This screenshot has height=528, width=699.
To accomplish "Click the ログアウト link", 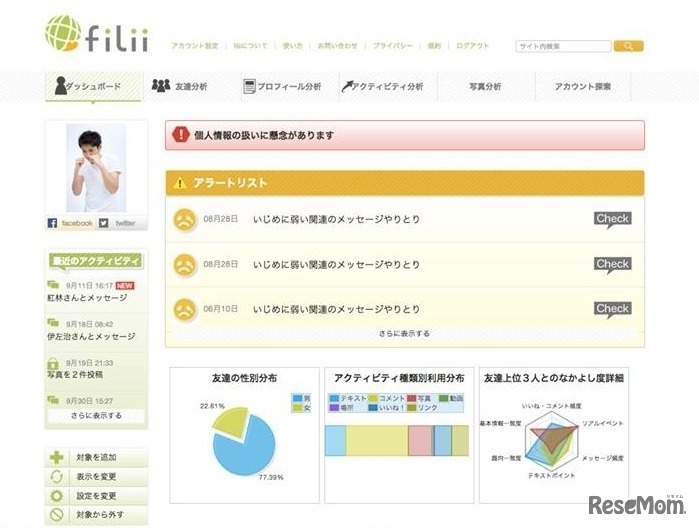I will pos(473,45).
